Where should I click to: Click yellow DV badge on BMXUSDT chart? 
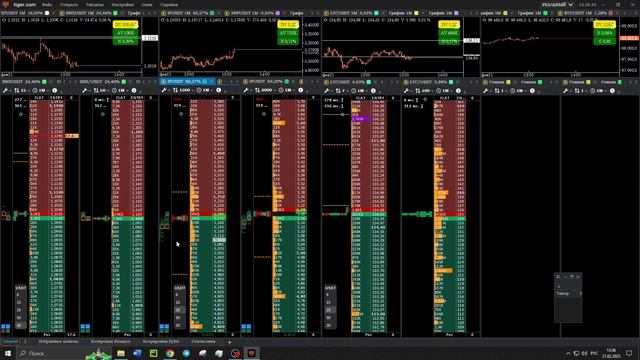coord(125,25)
